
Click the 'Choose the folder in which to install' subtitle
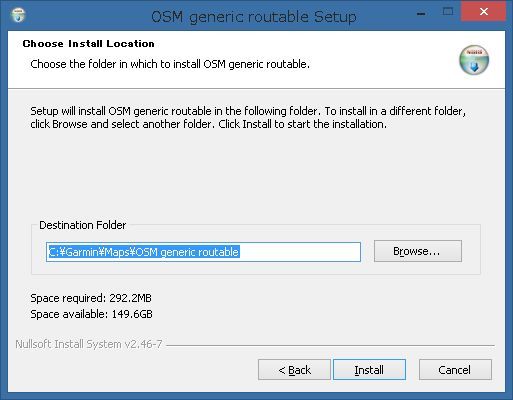[x=170, y=64]
